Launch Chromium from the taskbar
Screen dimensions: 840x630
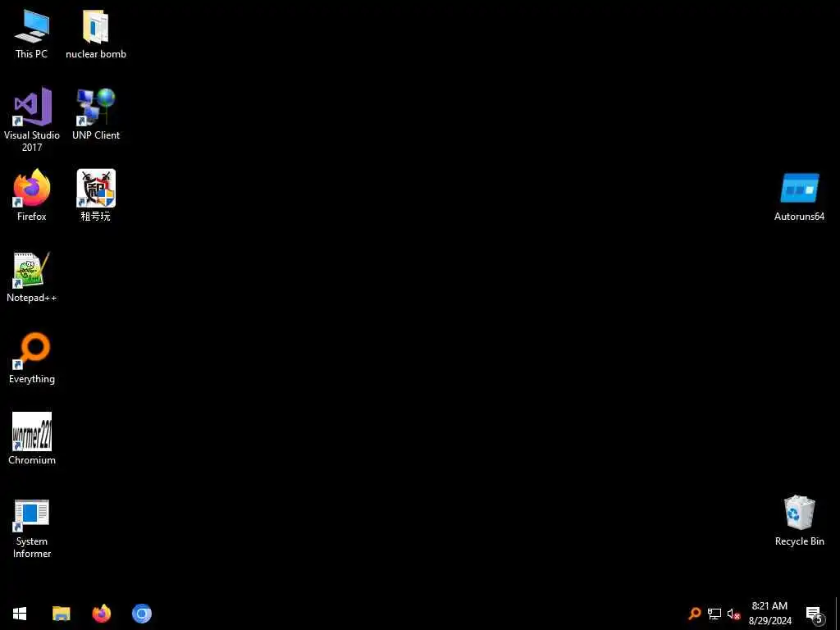(x=141, y=614)
